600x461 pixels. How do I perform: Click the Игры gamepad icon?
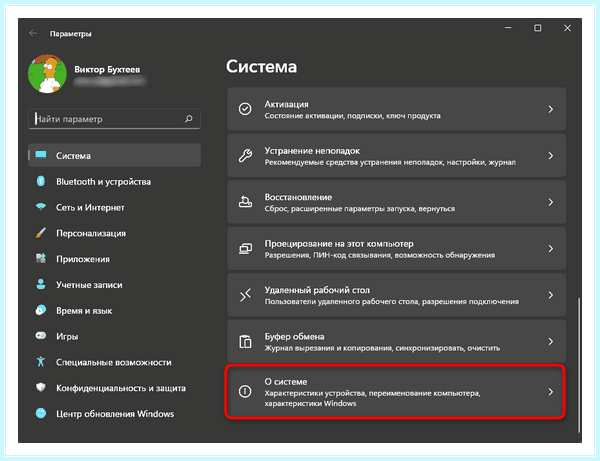pos(41,336)
